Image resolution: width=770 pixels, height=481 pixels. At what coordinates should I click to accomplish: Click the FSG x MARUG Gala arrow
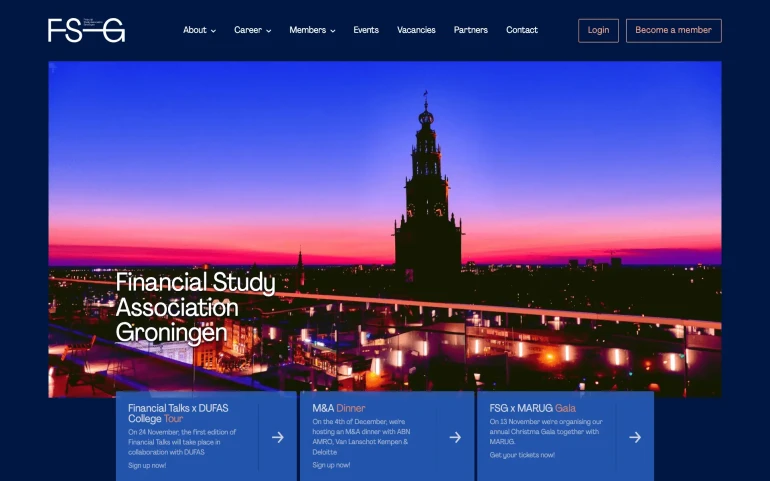[635, 437]
